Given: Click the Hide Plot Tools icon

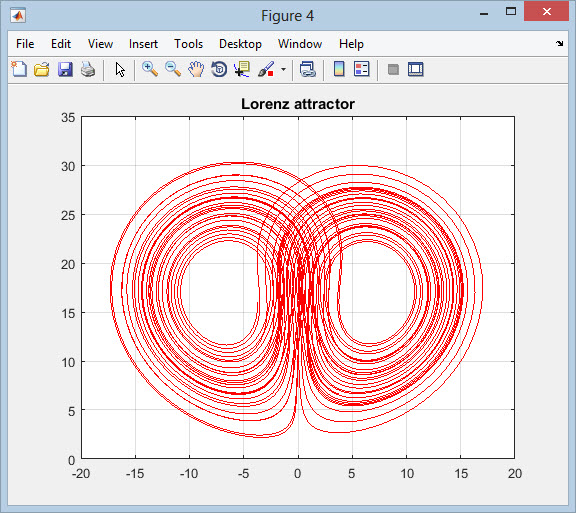Looking at the screenshot, I should (393, 69).
